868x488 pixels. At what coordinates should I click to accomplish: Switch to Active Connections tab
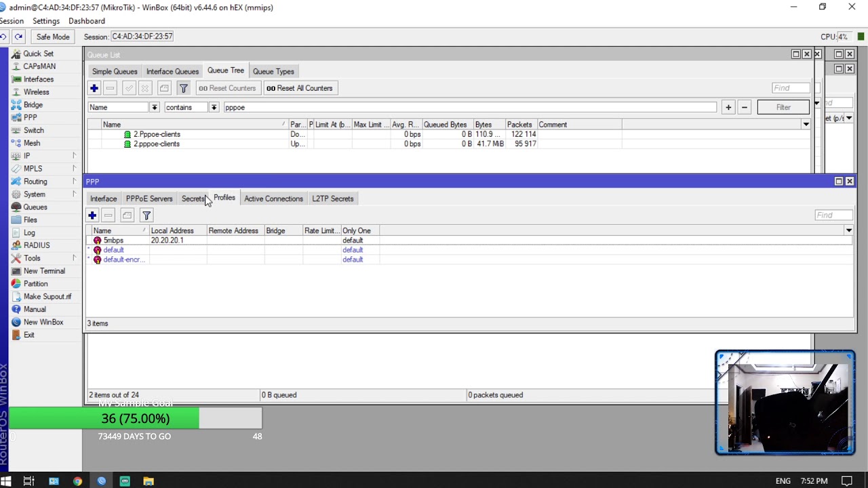click(x=273, y=199)
